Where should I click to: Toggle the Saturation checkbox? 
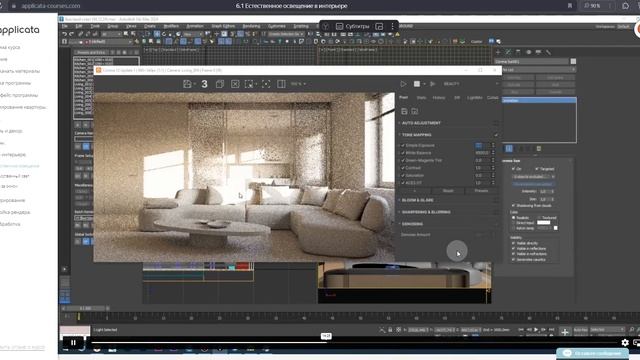403,176
